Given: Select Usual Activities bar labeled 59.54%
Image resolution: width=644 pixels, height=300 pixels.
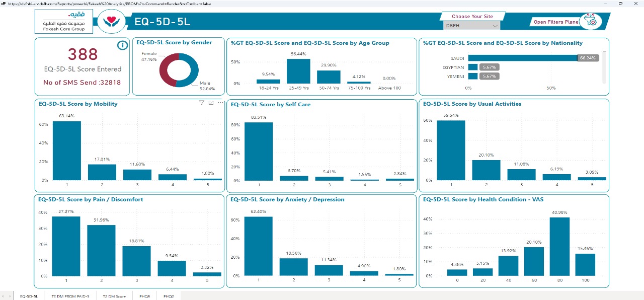Looking at the screenshot, I should [451, 150].
